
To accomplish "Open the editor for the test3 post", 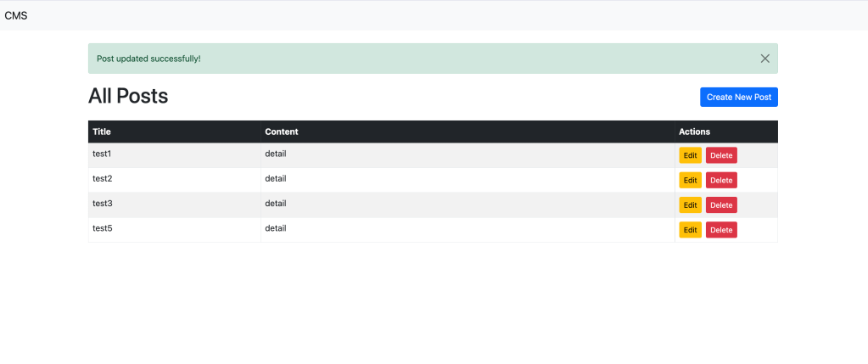I will click(x=690, y=205).
